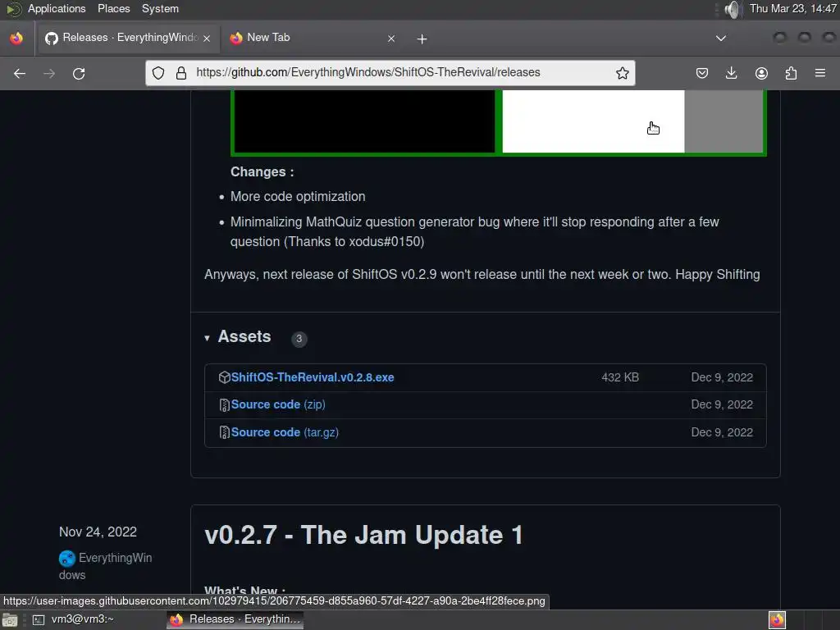
Task: Click the clock showing Thu Mar 23
Action: [x=793, y=8]
